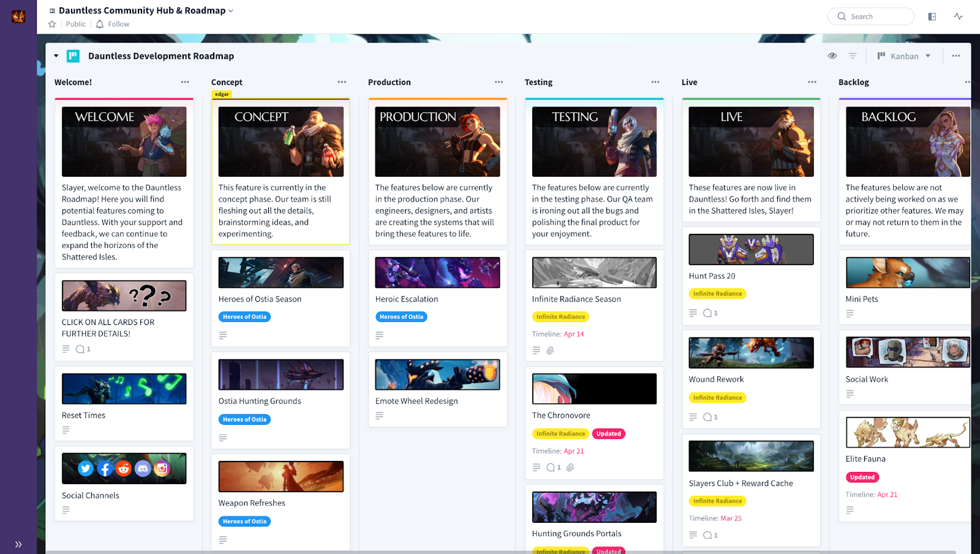Click the workspace logo in the sidebar

coord(18,17)
